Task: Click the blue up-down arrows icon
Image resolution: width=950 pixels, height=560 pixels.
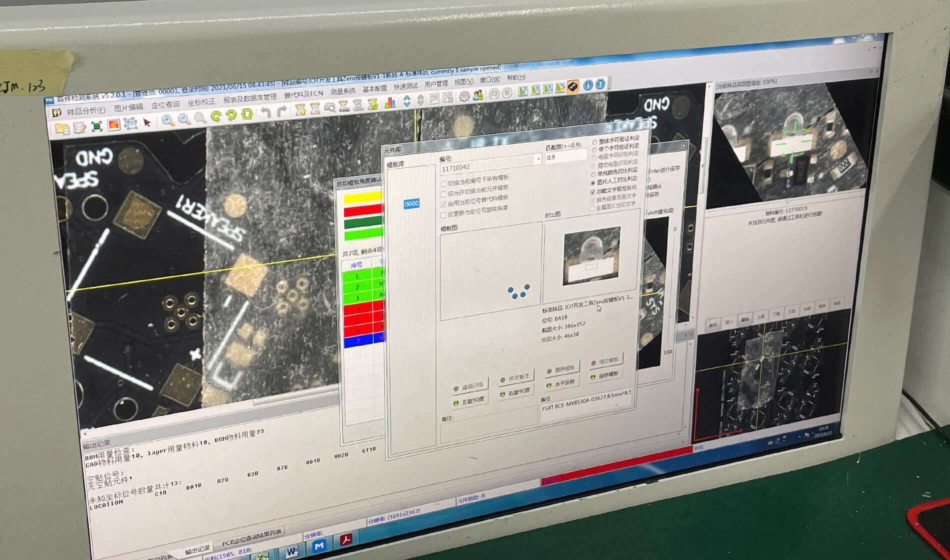Action: [407, 101]
